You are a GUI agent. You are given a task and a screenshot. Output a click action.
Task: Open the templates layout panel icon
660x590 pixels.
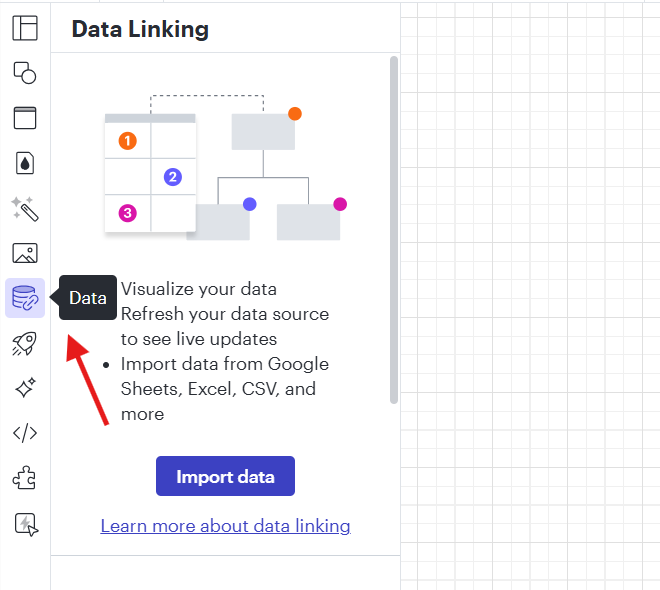tap(25, 28)
